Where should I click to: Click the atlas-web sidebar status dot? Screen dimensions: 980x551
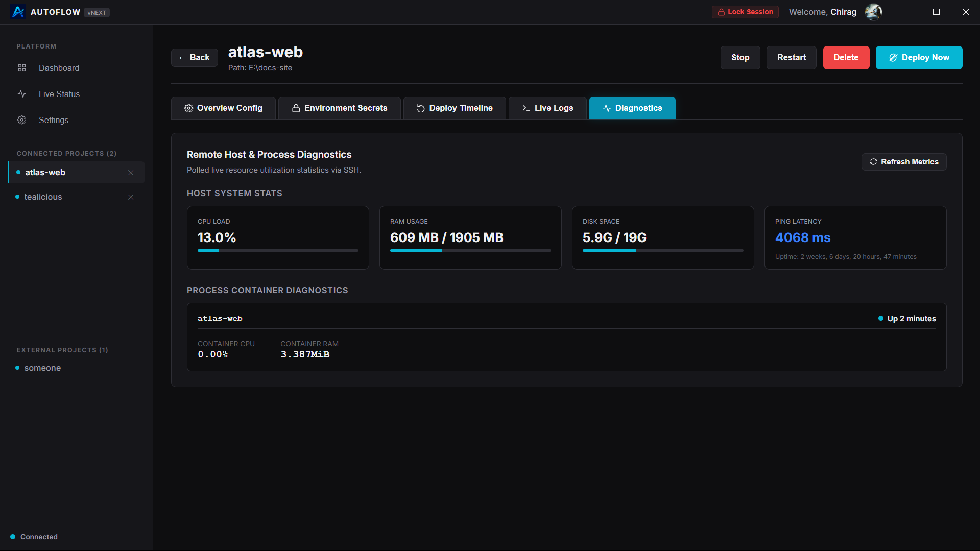18,173
